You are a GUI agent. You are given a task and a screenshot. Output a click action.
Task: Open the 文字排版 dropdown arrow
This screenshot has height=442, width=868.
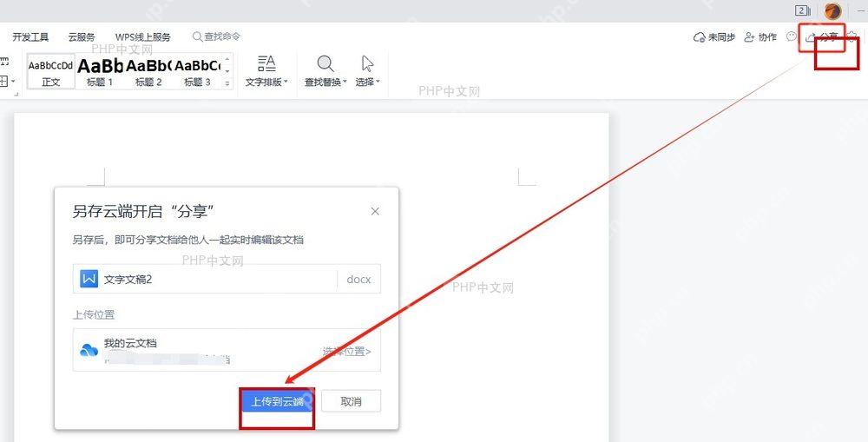pos(286,82)
